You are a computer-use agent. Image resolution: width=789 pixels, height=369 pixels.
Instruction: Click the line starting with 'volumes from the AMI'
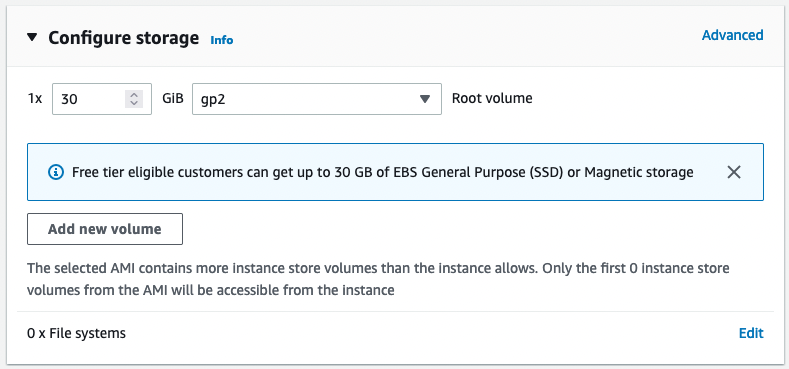[x=210, y=290]
